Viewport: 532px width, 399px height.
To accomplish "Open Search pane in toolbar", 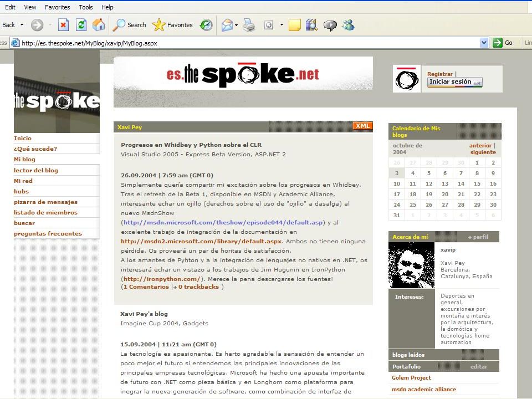I will coord(129,25).
